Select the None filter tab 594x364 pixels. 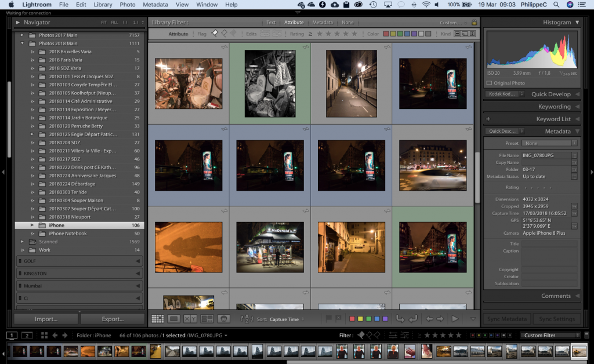[347, 23]
